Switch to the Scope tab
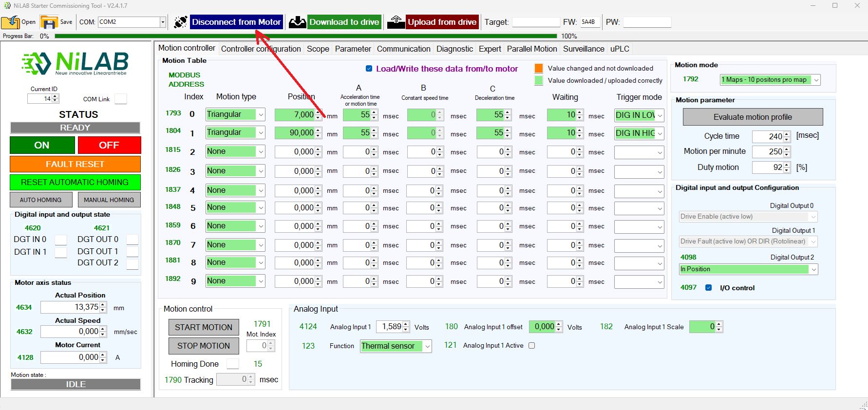This screenshot has height=410, width=868. point(318,49)
